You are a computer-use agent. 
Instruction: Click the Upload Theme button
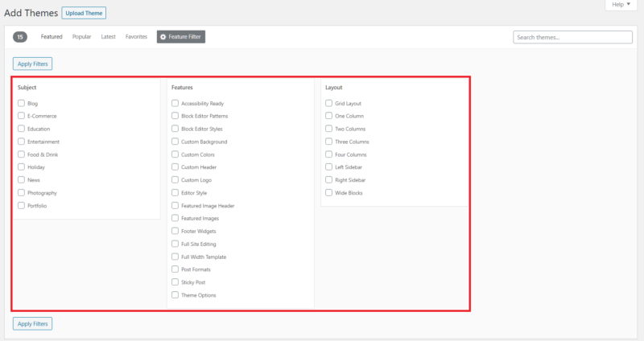coord(84,13)
